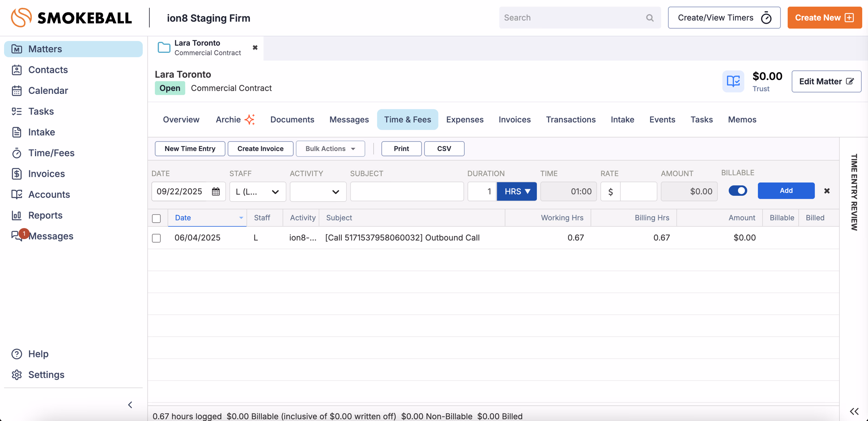The height and width of the screenshot is (421, 868).
Task: Change duration units via HRS dropdown
Action: pos(517,192)
